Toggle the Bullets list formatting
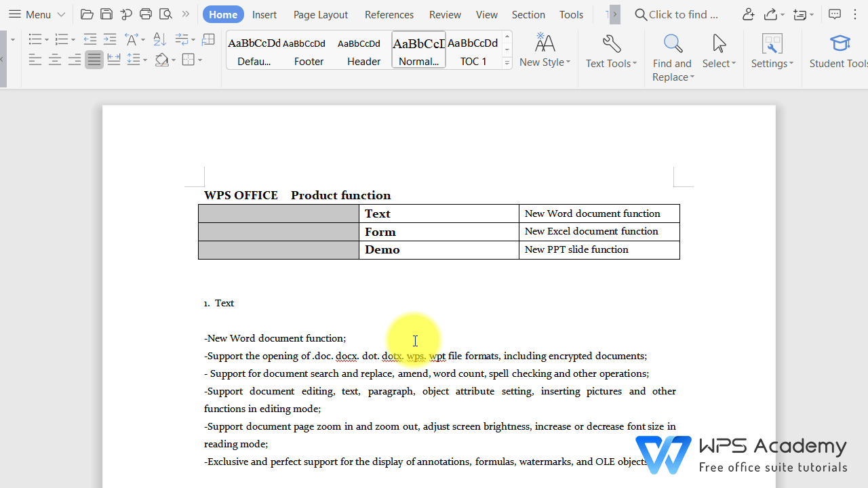Image resolution: width=868 pixels, height=488 pixels. 34,39
